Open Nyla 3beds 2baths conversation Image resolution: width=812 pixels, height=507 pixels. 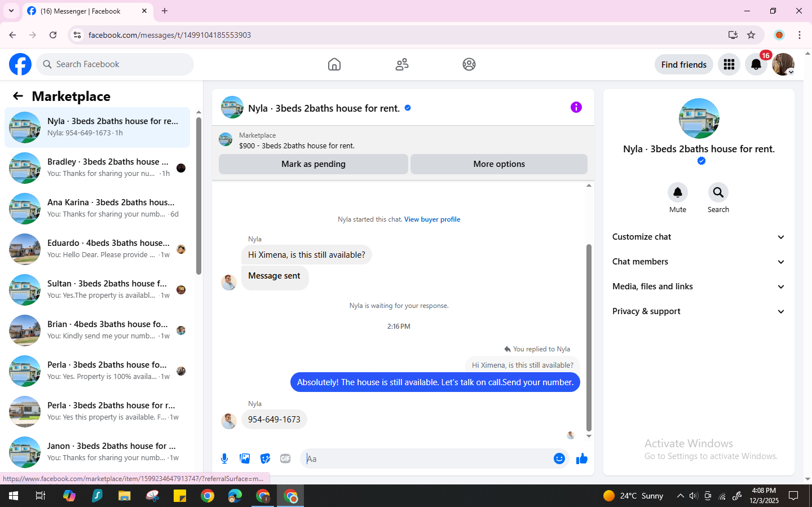pyautogui.click(x=97, y=127)
